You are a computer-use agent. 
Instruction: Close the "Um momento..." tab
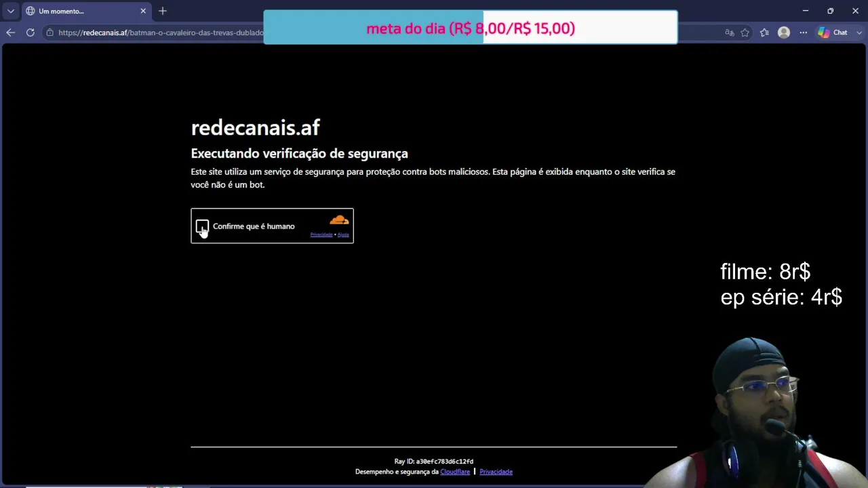click(143, 11)
